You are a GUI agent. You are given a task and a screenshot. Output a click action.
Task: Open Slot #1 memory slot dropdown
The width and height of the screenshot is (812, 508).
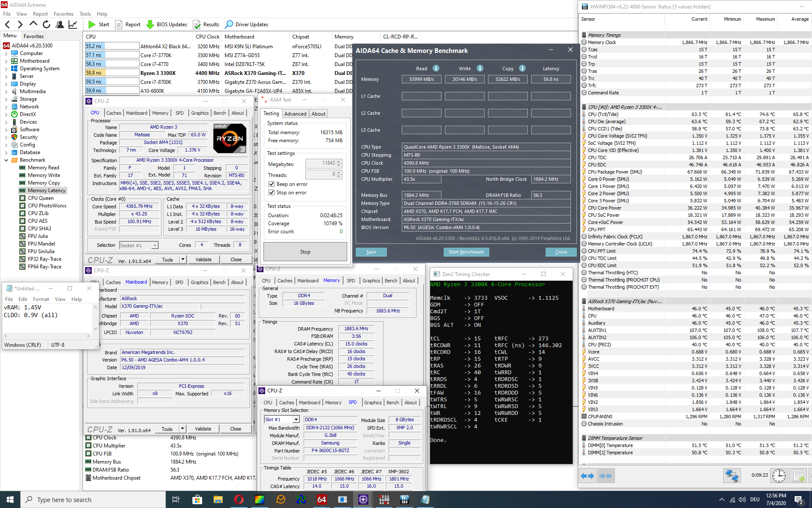tap(296, 420)
